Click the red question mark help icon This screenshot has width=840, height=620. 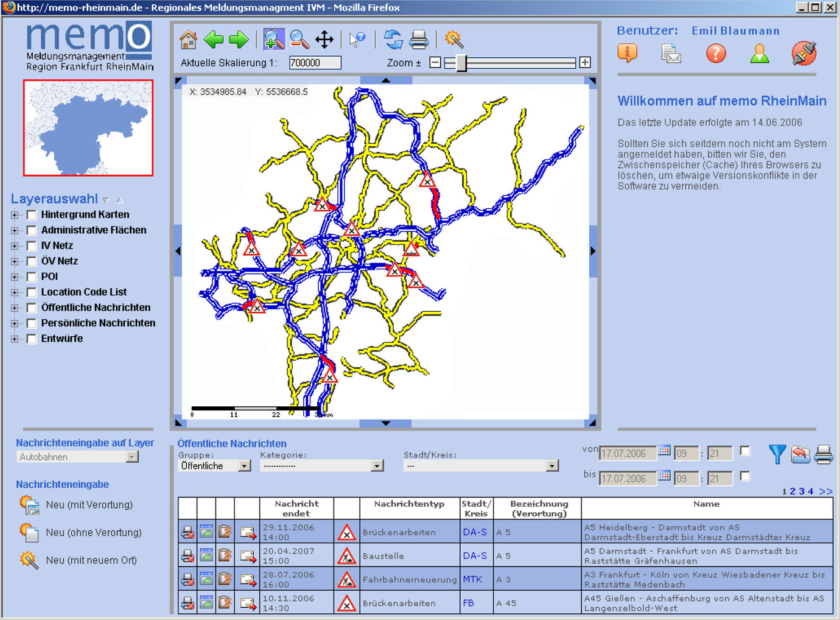716,54
